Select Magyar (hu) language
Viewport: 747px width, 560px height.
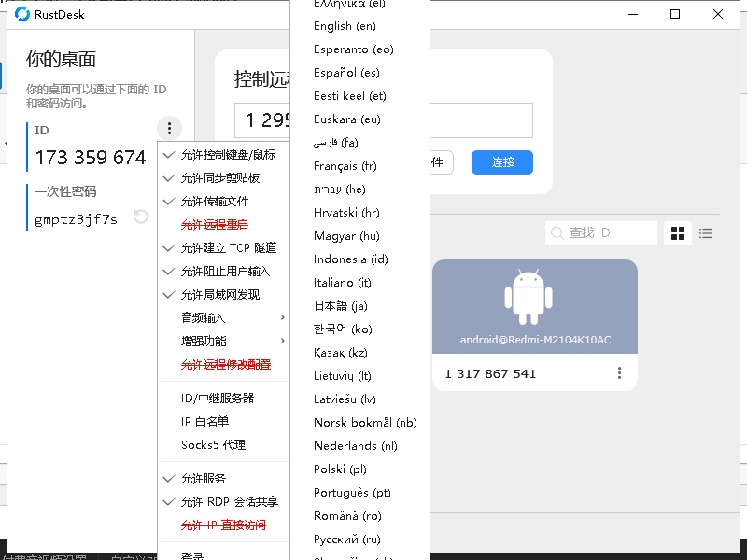(360, 236)
